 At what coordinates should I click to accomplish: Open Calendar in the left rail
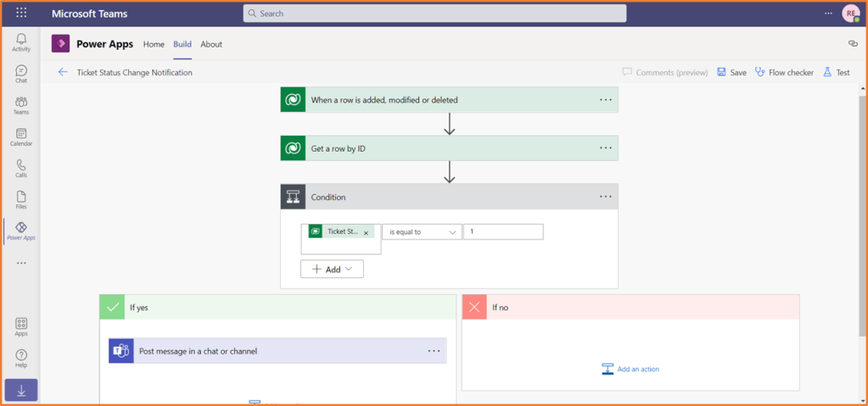point(21,137)
